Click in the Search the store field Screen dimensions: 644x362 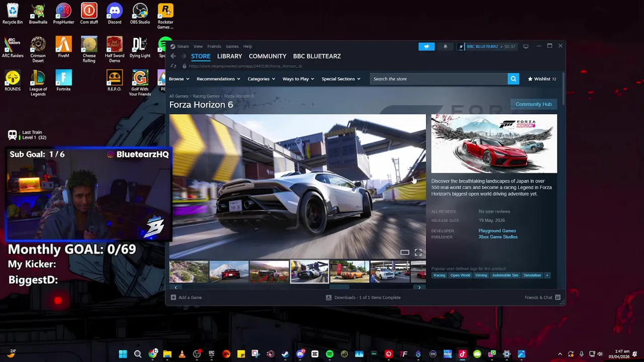pos(439,79)
